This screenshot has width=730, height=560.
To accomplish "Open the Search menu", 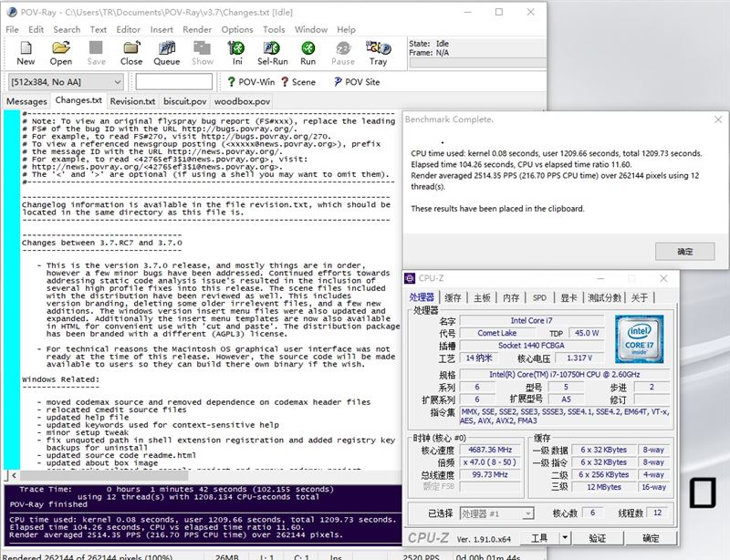I will point(67,29).
